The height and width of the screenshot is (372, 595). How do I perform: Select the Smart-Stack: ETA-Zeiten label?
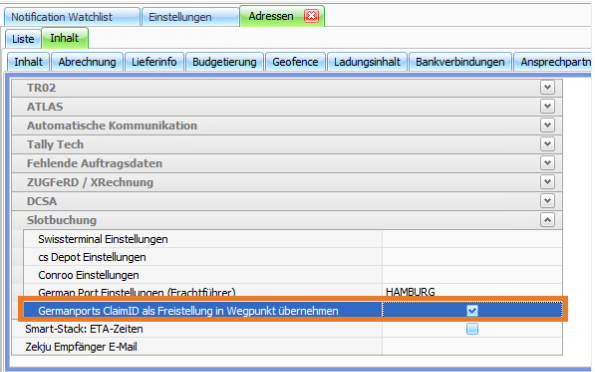pos(84,329)
